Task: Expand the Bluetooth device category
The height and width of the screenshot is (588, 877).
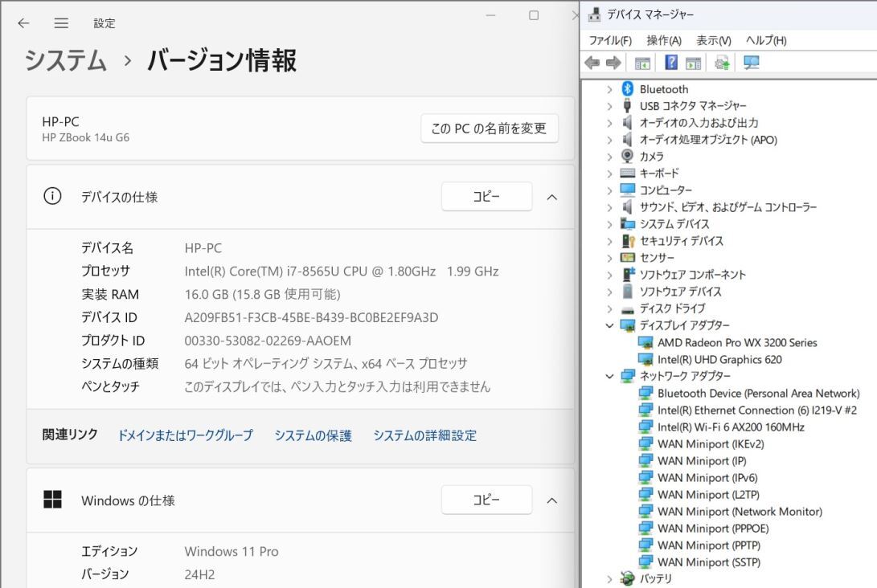Action: [609, 88]
